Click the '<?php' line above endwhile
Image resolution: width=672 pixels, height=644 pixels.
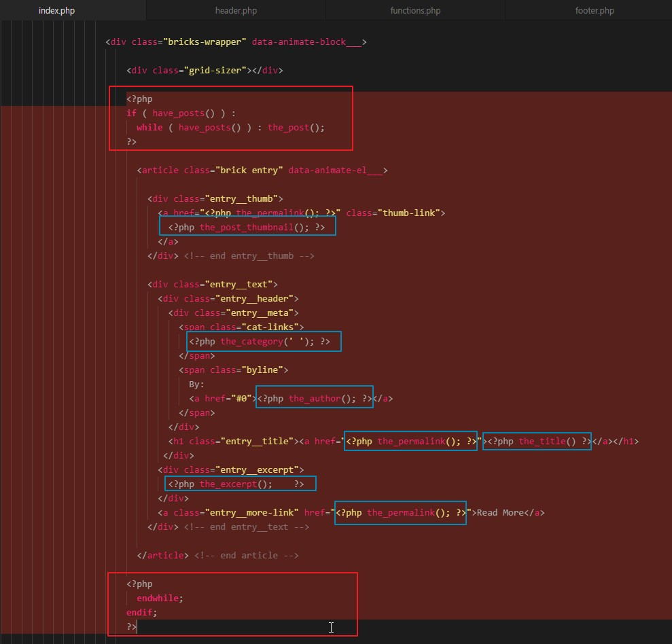[139, 584]
